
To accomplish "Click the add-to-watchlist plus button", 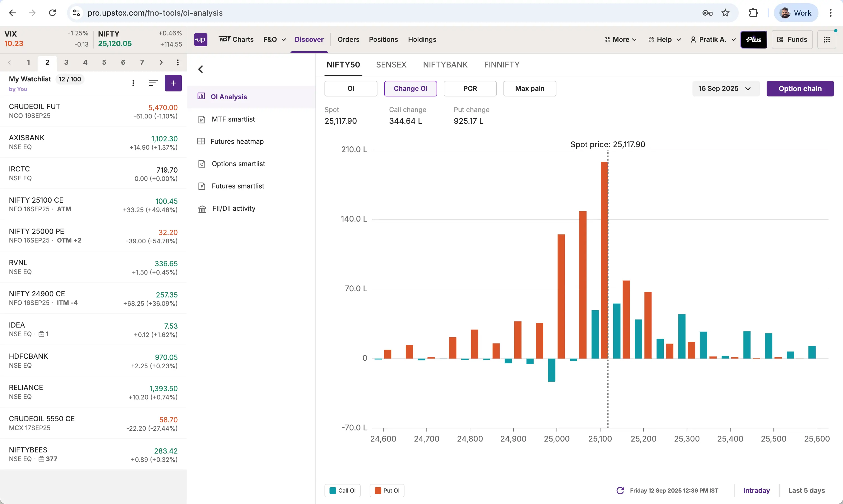I will coord(173,83).
